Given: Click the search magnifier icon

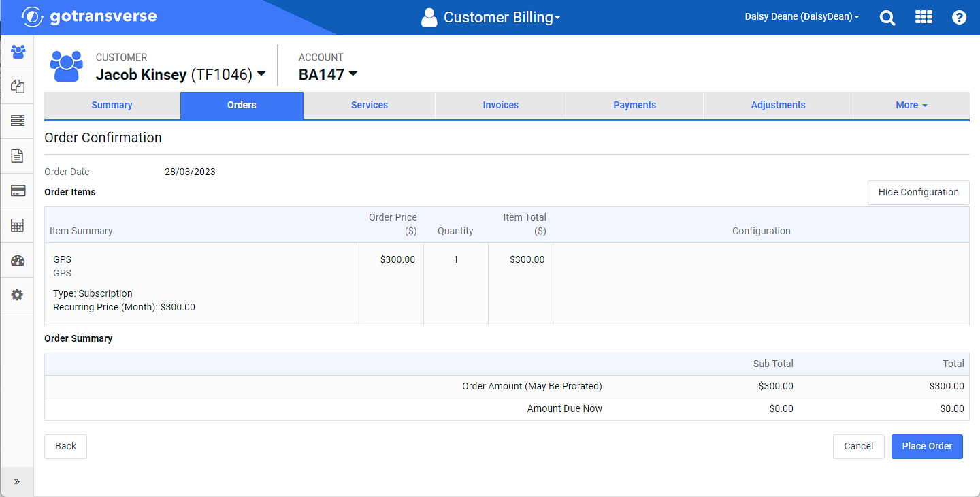Looking at the screenshot, I should click(x=887, y=18).
